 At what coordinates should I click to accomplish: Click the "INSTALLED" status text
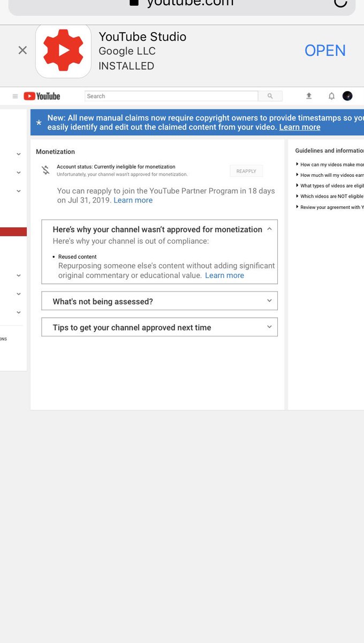pyautogui.click(x=126, y=66)
